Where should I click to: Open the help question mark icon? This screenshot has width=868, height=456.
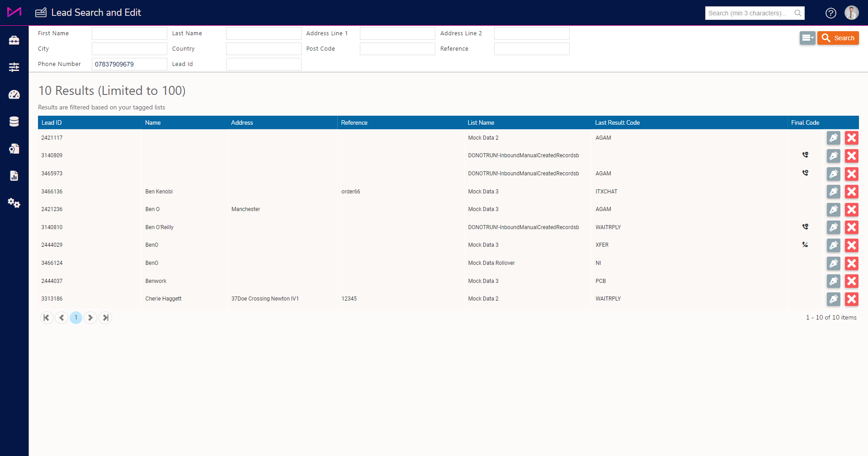point(831,13)
